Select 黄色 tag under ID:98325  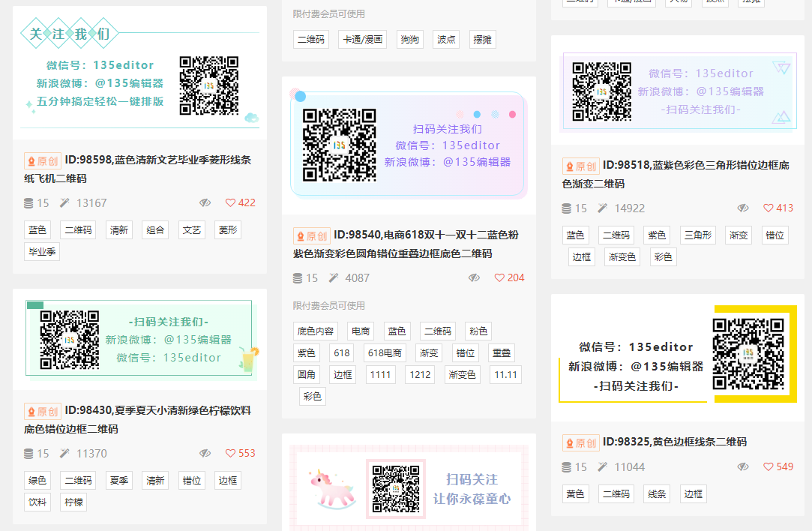(575, 493)
